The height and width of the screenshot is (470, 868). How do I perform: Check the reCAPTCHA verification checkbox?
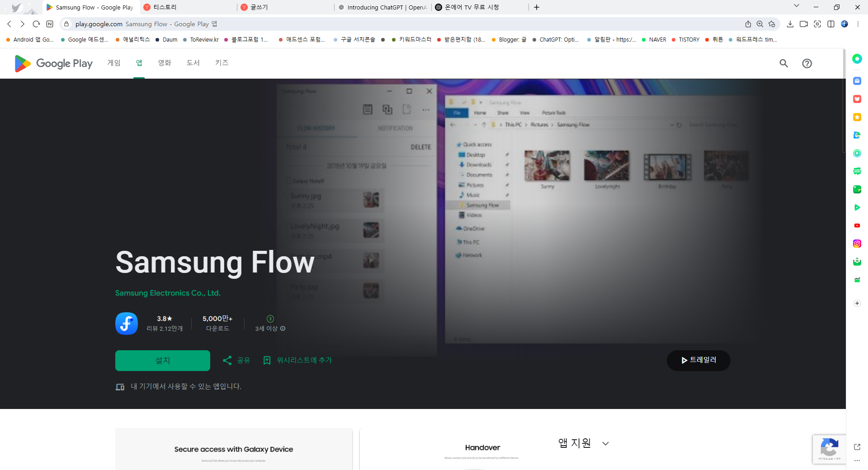(829, 449)
